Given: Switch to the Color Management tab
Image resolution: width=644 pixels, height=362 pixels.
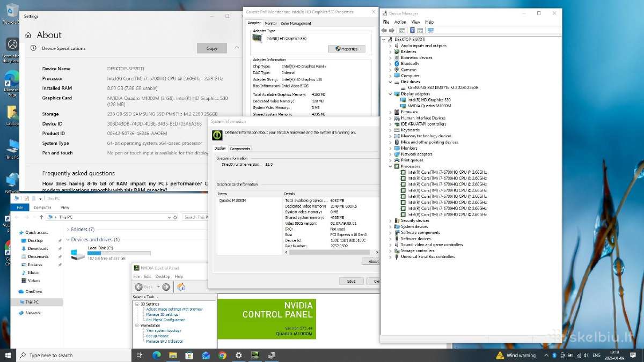Looking at the screenshot, I should click(296, 23).
